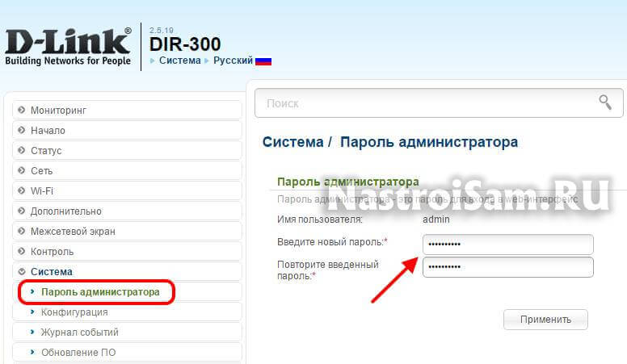Click the Система breadcrumb in page title

[x=292, y=142]
